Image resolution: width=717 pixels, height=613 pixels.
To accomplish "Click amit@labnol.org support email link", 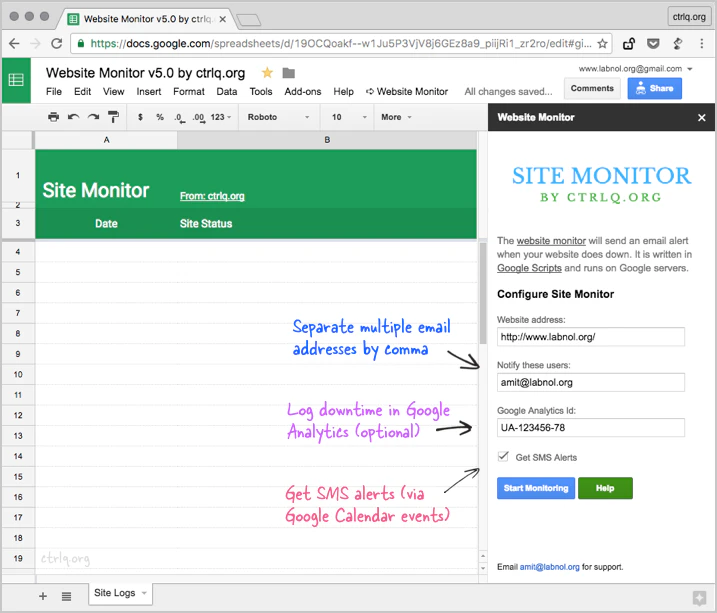I will (x=549, y=567).
